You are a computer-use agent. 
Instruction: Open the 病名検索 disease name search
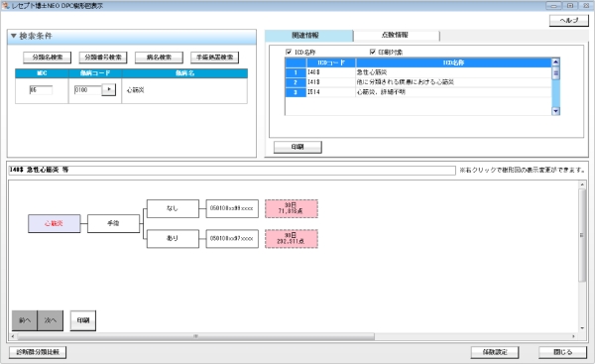(x=159, y=58)
